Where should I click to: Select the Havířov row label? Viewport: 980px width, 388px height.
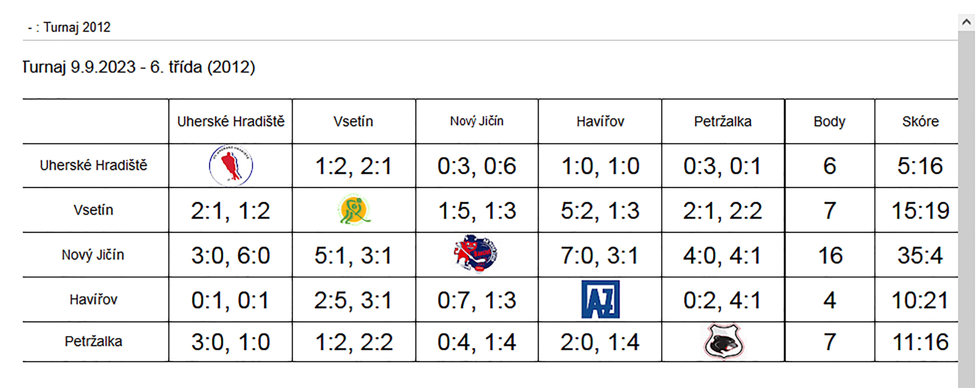(x=93, y=299)
